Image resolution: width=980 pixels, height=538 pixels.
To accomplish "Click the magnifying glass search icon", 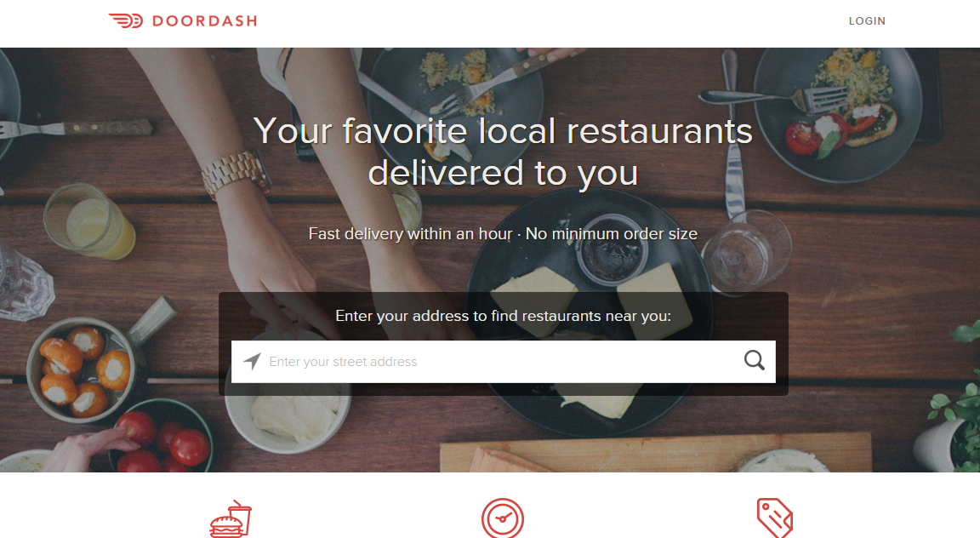I will click(755, 360).
